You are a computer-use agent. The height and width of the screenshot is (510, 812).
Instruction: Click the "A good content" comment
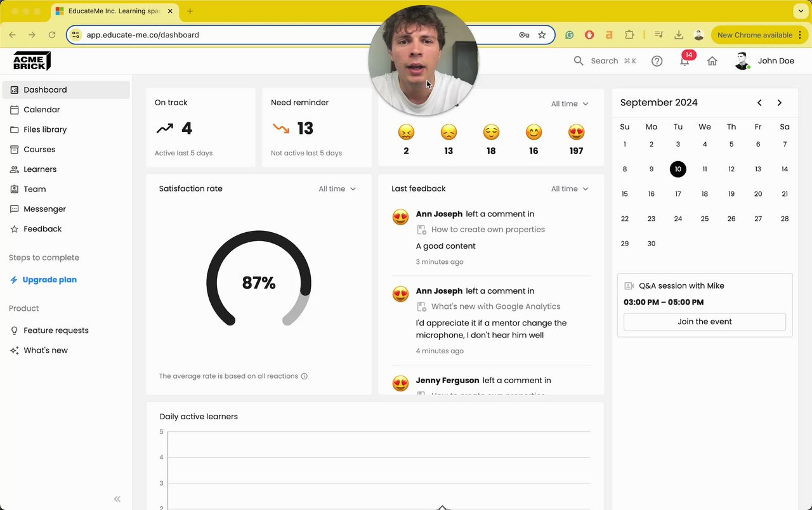[445, 246]
